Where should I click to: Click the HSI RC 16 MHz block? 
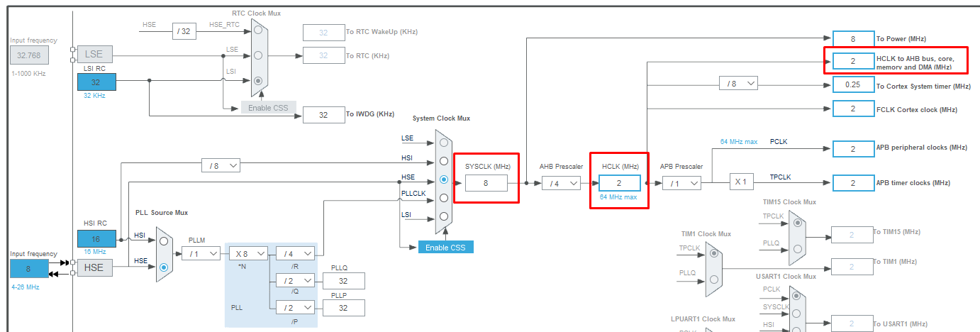[96, 239]
